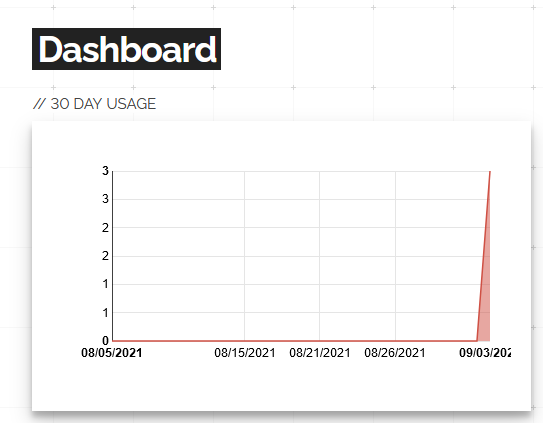Image resolution: width=543 pixels, height=423 pixels.
Task: Click the flat red baseline of the chart
Action: click(x=294, y=341)
